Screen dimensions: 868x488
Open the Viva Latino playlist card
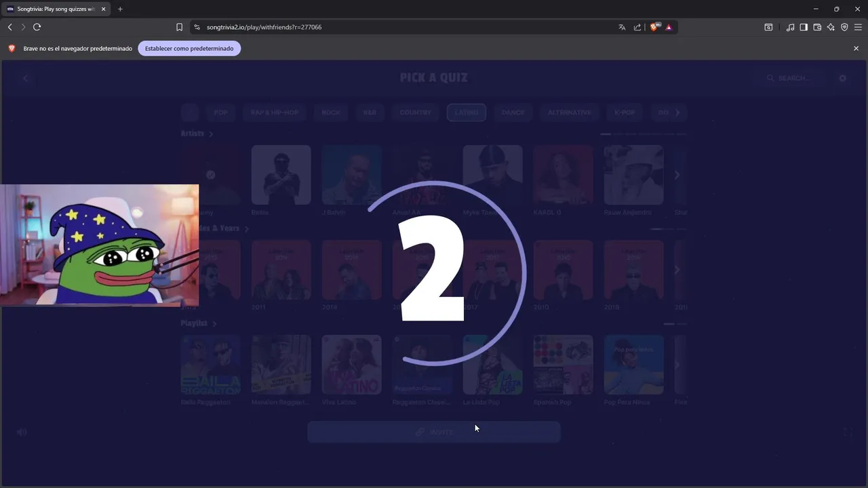(351, 365)
